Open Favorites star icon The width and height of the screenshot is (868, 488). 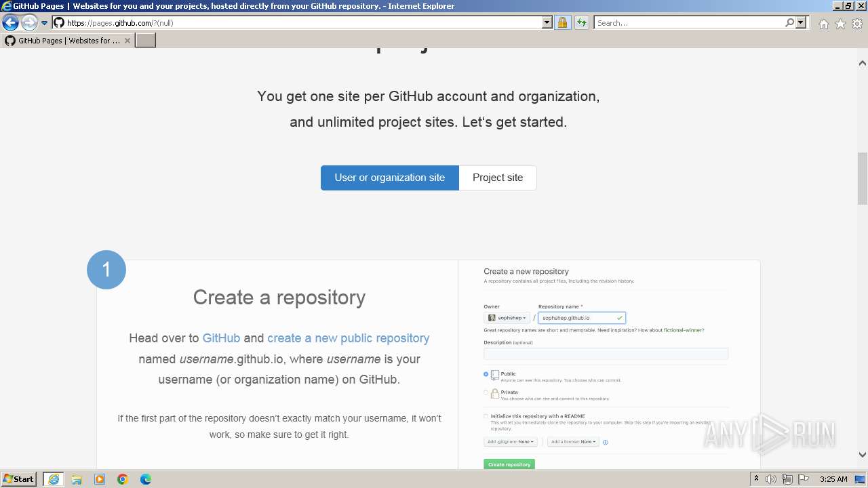click(x=840, y=24)
